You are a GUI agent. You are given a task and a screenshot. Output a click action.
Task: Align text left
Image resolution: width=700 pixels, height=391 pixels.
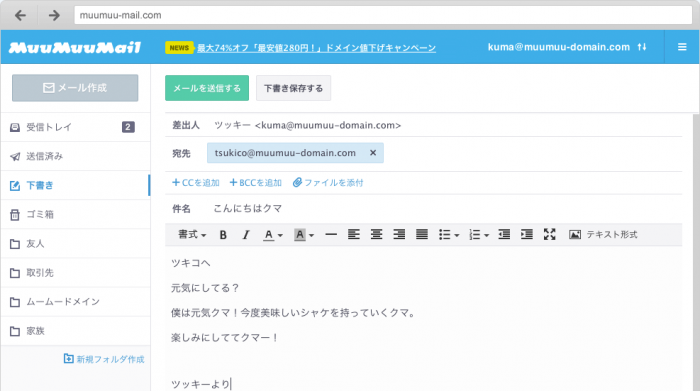354,234
